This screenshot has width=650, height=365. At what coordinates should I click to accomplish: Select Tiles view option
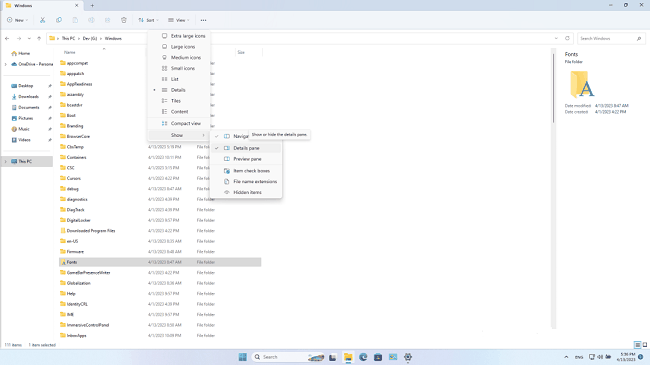point(179,101)
